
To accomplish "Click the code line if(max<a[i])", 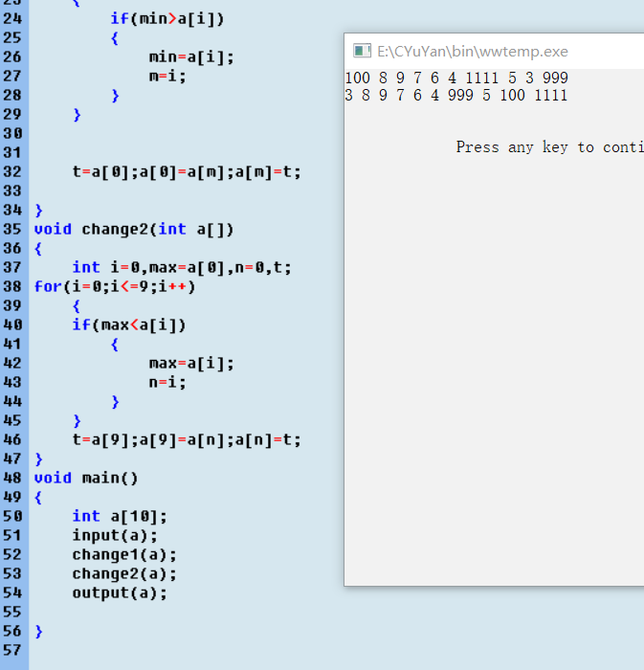I will tap(129, 325).
